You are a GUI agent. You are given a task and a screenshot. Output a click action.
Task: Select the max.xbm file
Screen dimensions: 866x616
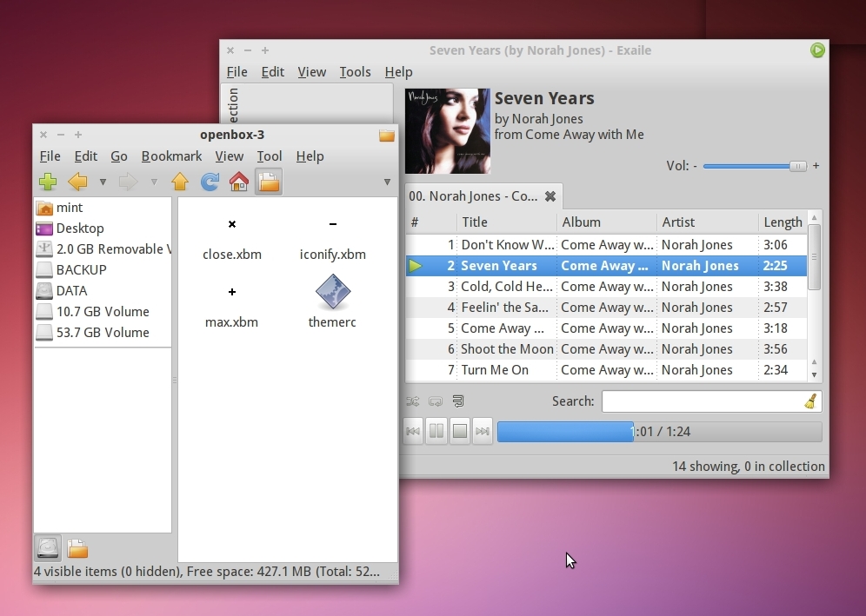click(232, 307)
